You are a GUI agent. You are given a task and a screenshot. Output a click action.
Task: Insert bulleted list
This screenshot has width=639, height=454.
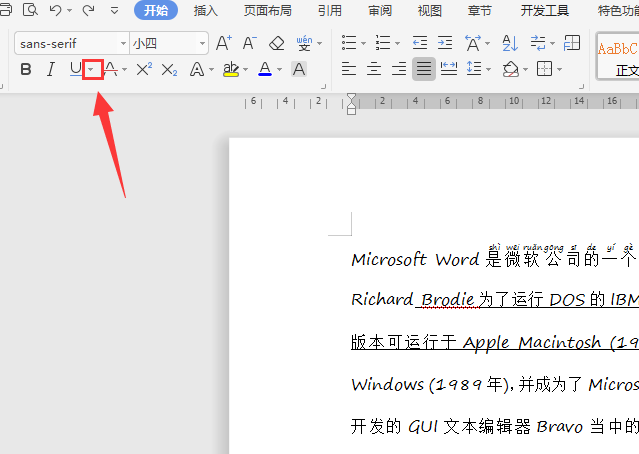click(x=349, y=42)
